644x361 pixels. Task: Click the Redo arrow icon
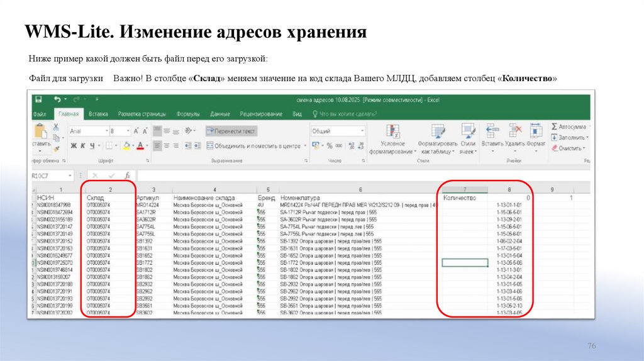(x=76, y=99)
